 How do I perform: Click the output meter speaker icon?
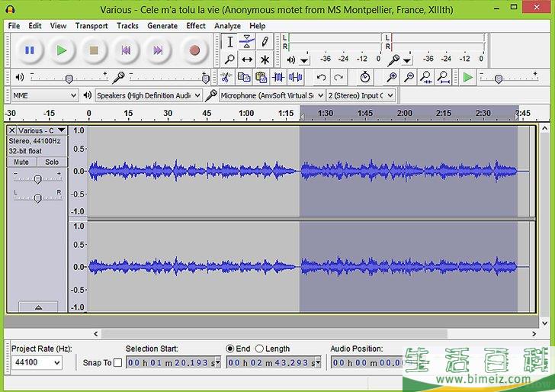pos(291,59)
